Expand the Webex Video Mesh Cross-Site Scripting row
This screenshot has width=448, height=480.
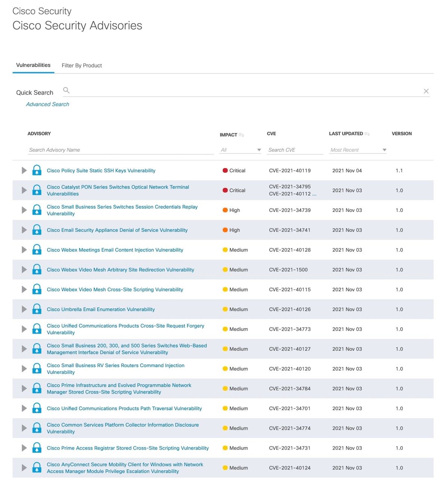[24, 289]
